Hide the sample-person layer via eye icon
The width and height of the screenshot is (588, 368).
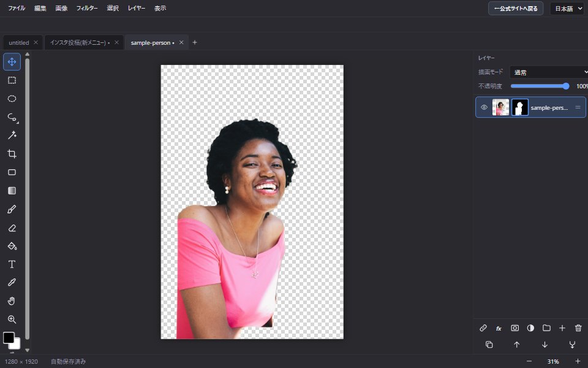click(x=484, y=107)
